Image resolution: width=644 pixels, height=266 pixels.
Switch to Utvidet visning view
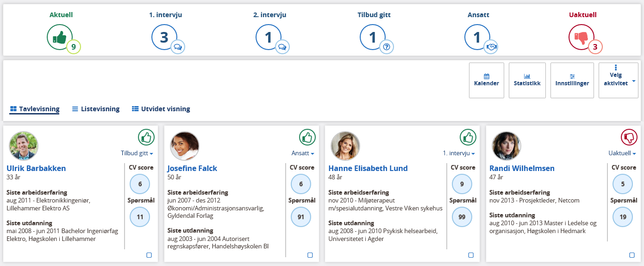coord(161,109)
